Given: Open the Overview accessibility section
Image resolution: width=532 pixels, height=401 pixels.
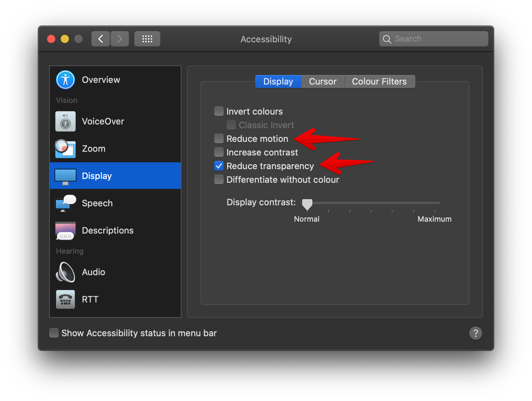Looking at the screenshot, I should click(101, 79).
